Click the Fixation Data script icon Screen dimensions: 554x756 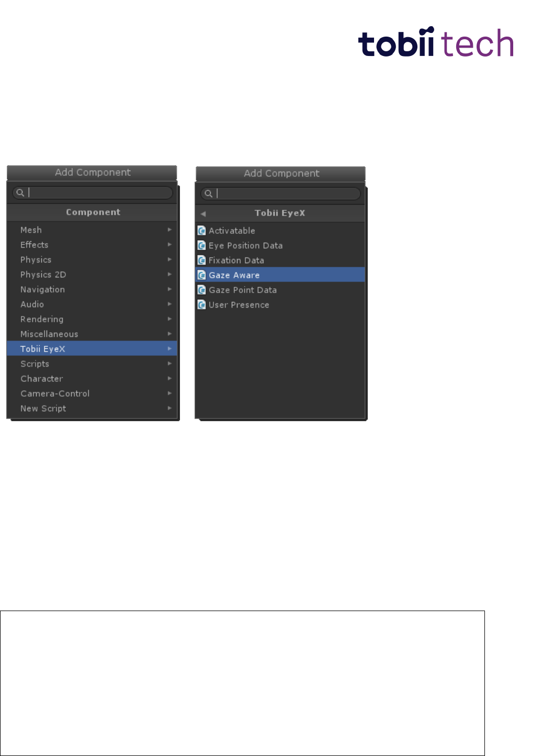(x=201, y=260)
